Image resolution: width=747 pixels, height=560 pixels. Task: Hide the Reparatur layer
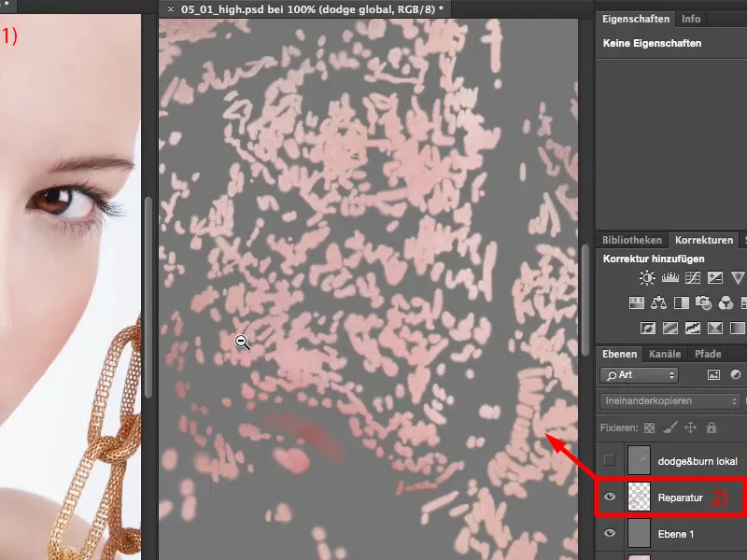611,497
